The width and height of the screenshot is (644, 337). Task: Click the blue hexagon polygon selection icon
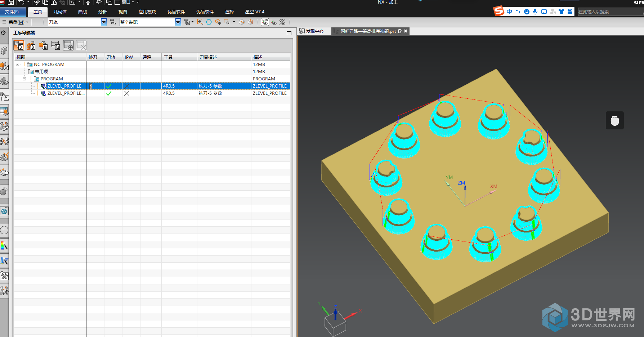[209, 22]
